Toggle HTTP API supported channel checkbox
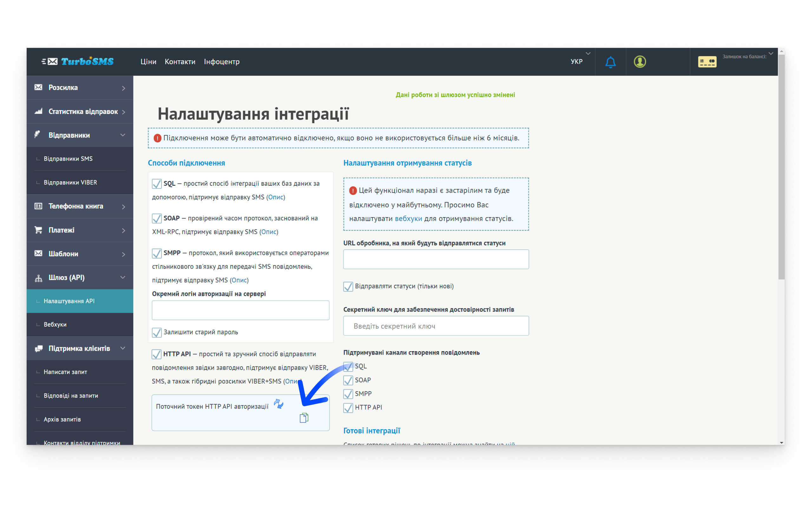The height and width of the screenshot is (508, 812). (x=348, y=408)
